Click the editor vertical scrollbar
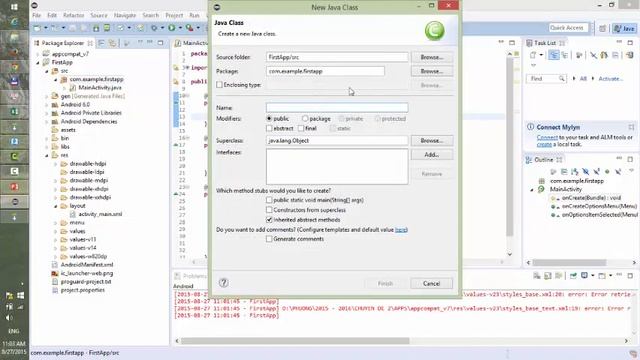Viewport: 640px width, 360px height. coord(510,146)
